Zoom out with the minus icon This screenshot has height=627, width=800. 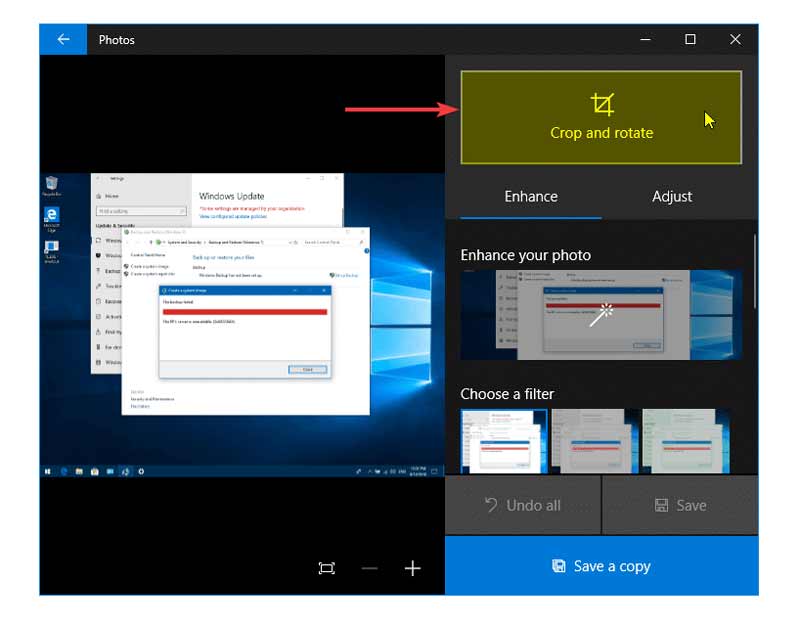(x=370, y=568)
